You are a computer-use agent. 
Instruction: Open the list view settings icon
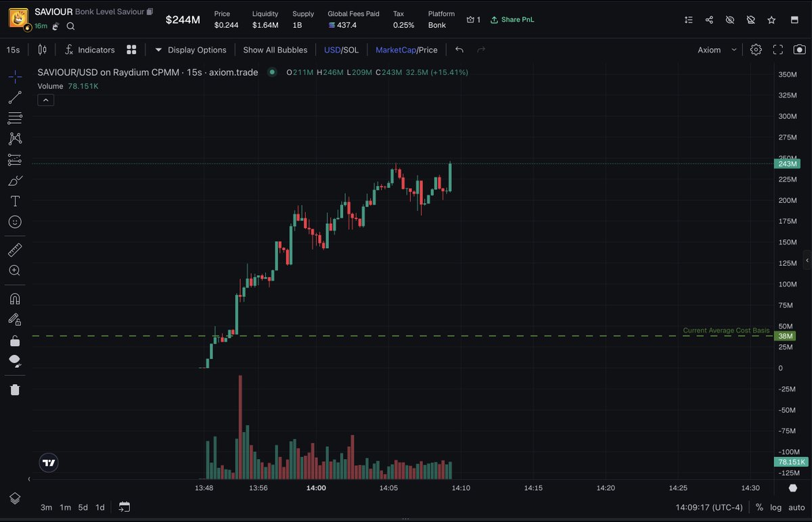click(x=688, y=20)
